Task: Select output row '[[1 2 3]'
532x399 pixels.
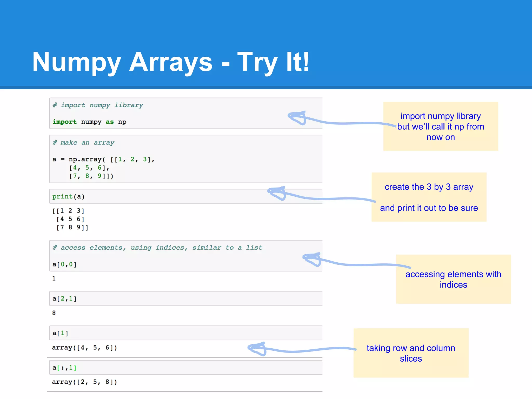Action: (68, 211)
